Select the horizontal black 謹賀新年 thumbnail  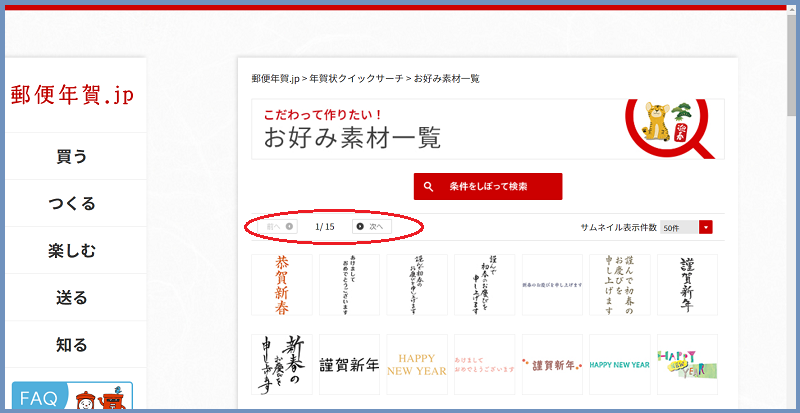pos(349,365)
